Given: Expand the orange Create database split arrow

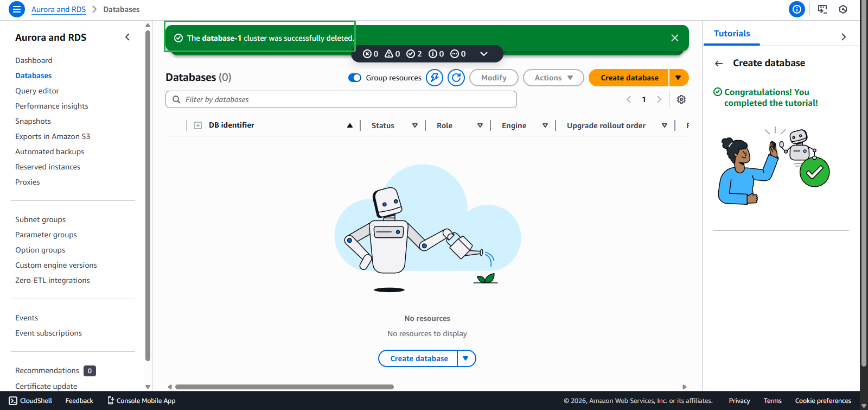Looking at the screenshot, I should point(678,78).
